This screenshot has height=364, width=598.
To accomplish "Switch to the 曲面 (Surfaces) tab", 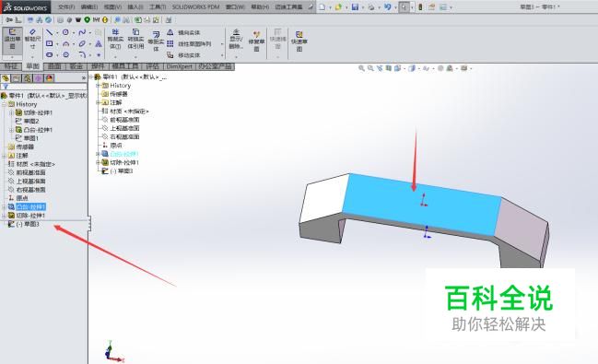I will (x=54, y=66).
